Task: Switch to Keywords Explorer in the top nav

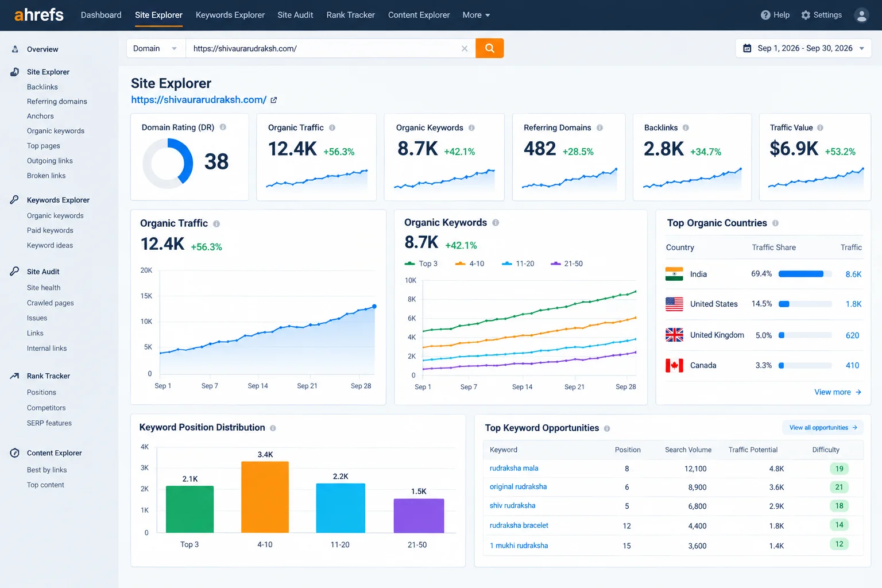Action: [x=230, y=15]
